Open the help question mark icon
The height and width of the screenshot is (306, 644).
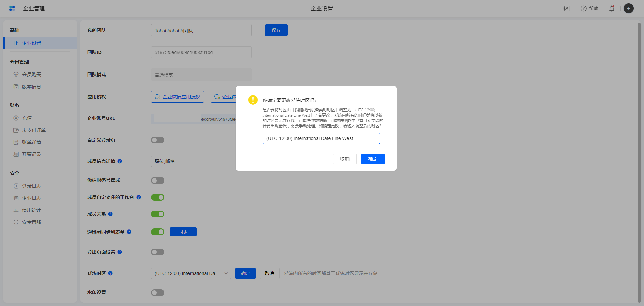(584, 9)
